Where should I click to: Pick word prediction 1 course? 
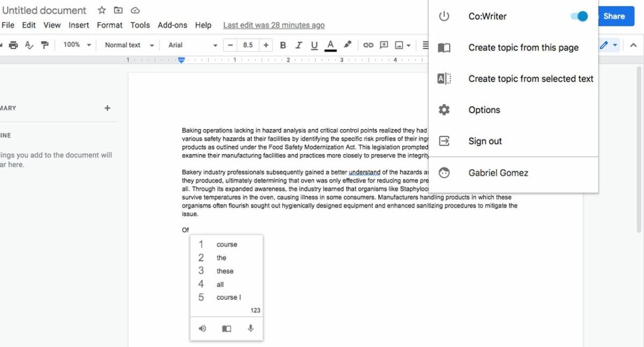tap(226, 244)
